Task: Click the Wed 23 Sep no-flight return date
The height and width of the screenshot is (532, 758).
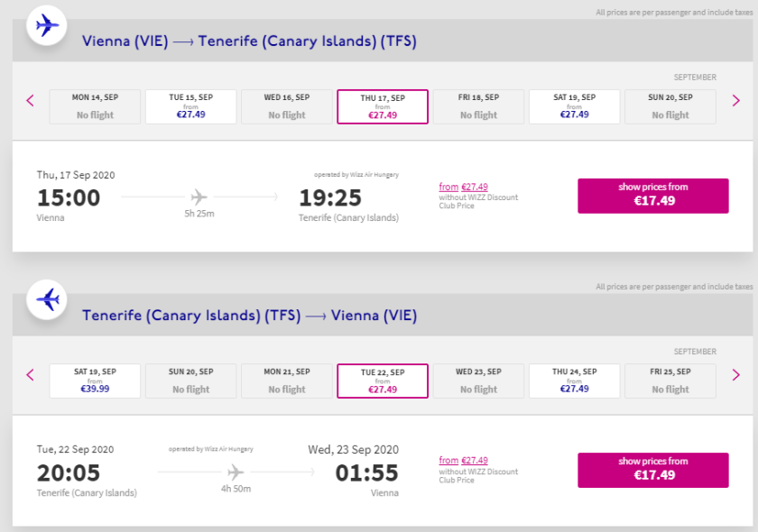Action: 478,381
